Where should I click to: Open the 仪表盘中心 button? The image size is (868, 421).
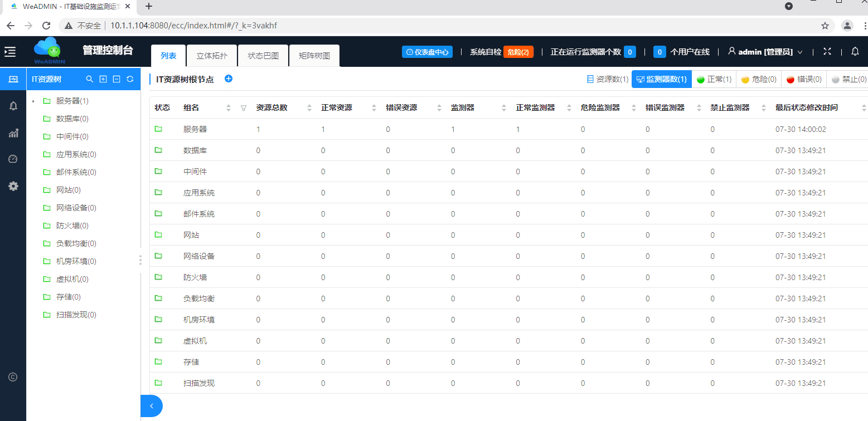[427, 52]
